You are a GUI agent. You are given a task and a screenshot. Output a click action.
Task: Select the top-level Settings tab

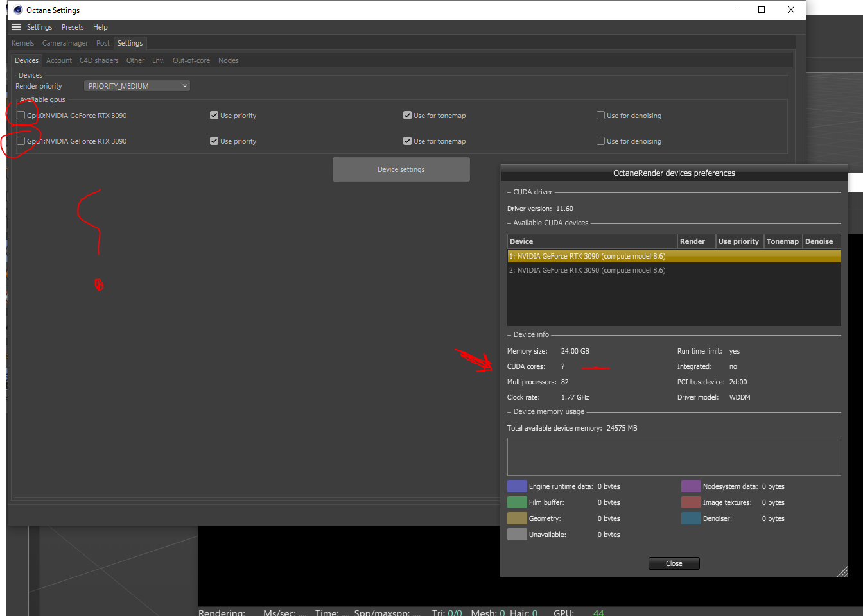pyautogui.click(x=130, y=43)
